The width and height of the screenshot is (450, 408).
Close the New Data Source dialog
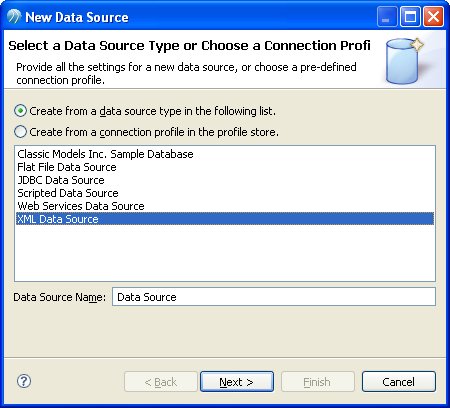433,17
